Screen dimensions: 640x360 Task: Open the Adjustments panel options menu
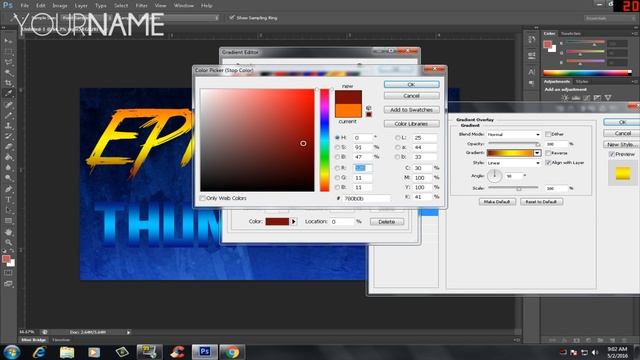(x=634, y=82)
